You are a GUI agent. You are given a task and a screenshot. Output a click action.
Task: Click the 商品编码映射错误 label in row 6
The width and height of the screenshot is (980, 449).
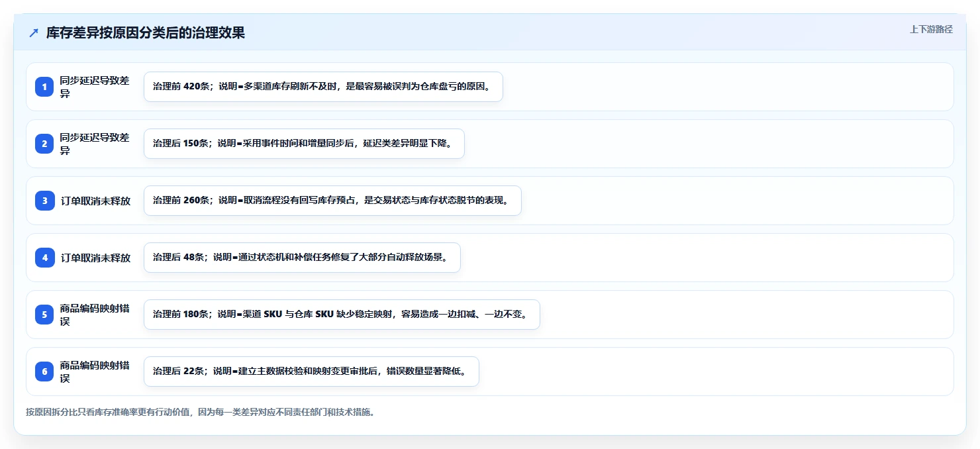pos(95,372)
